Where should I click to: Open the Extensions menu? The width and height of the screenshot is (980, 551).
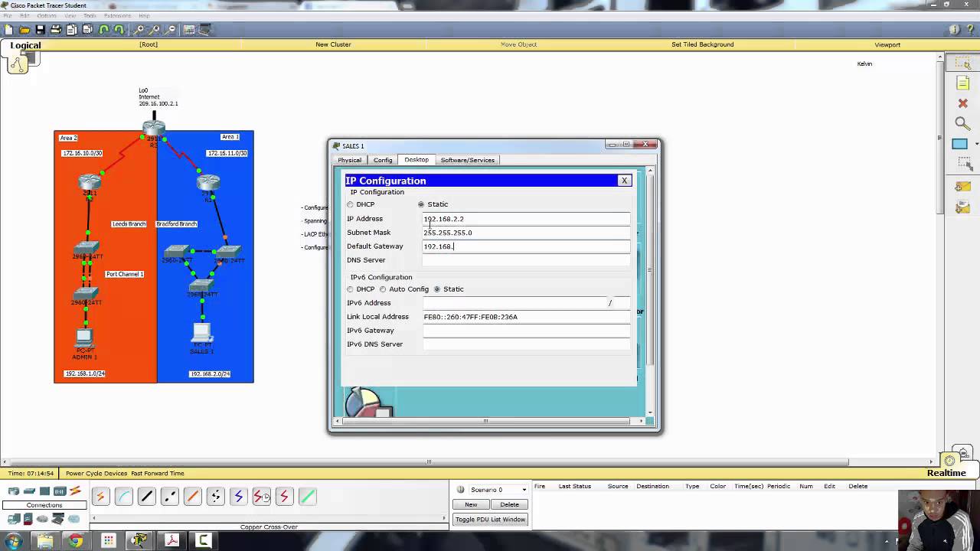pyautogui.click(x=117, y=15)
